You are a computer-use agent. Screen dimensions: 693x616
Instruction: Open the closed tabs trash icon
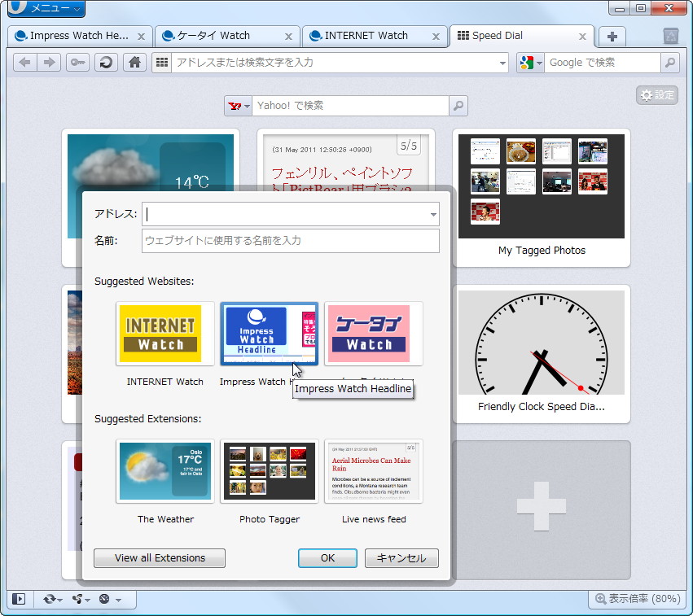pyautogui.click(x=671, y=36)
